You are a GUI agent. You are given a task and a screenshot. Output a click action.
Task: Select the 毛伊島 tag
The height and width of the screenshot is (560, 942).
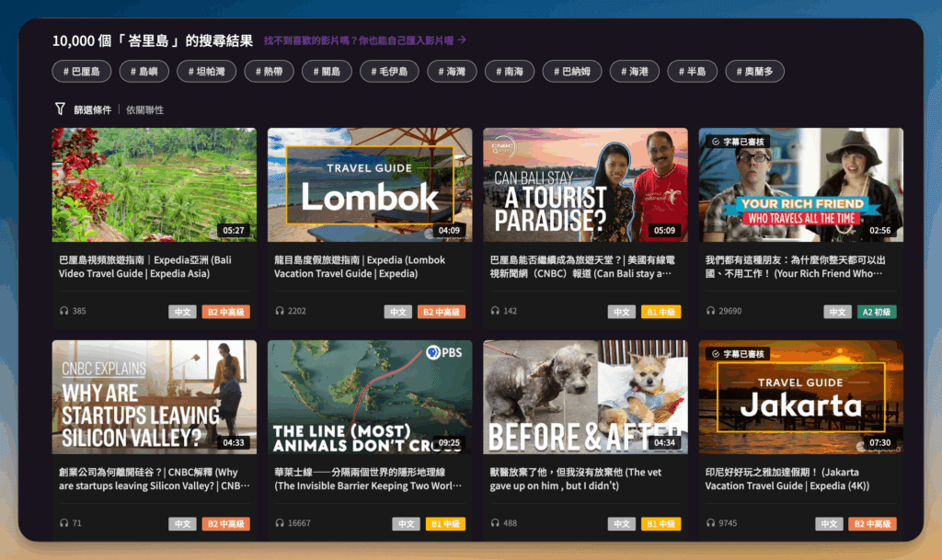click(x=389, y=72)
